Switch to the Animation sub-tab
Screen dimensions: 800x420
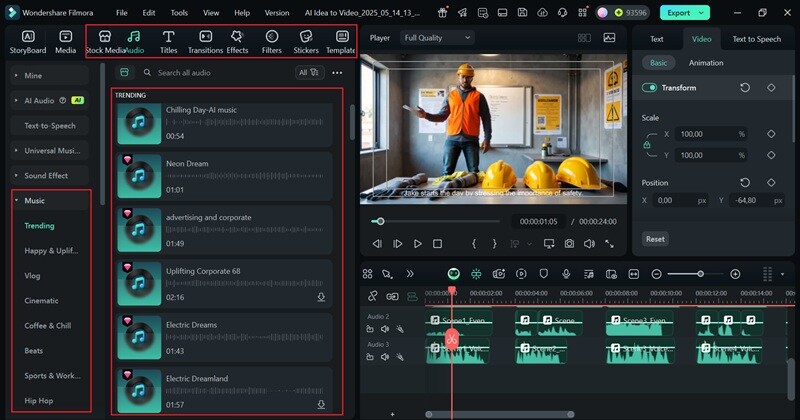[706, 63]
